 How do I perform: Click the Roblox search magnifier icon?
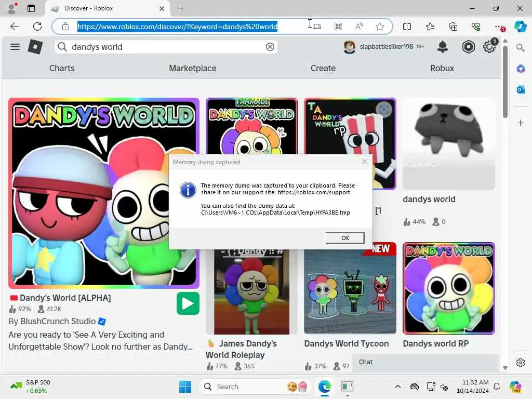(62, 47)
